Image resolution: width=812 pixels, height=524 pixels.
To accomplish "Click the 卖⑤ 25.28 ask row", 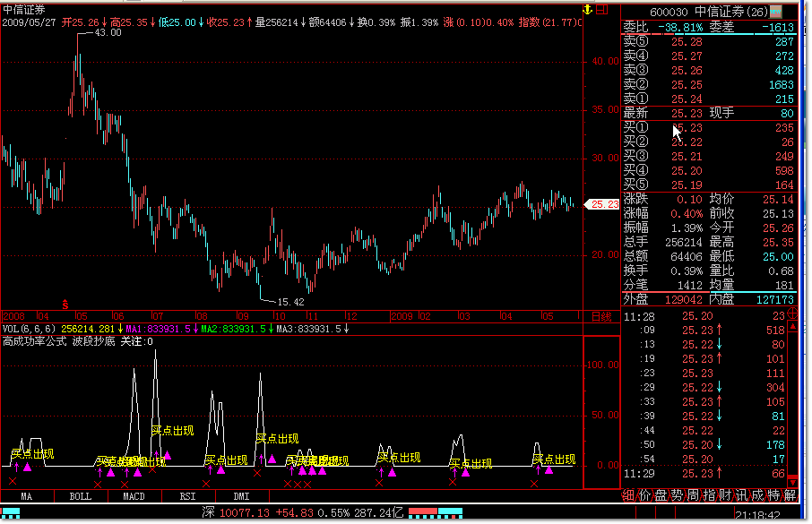I will tap(708, 42).
